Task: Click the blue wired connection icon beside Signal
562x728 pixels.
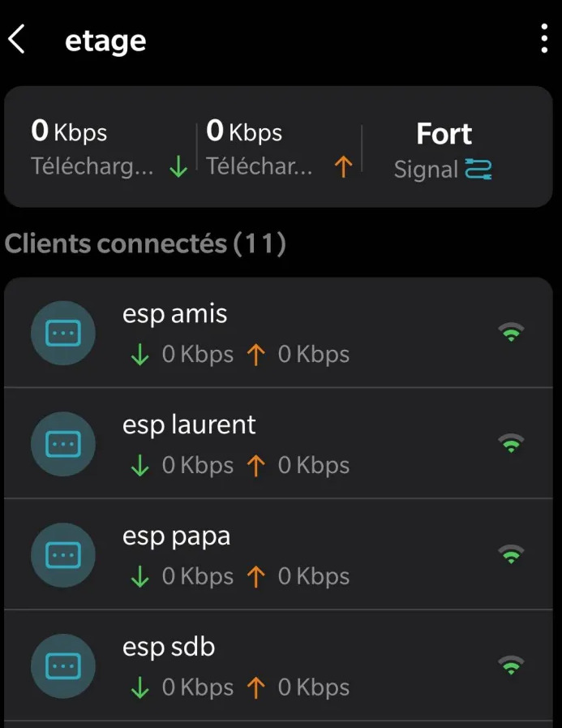Action: point(478,169)
